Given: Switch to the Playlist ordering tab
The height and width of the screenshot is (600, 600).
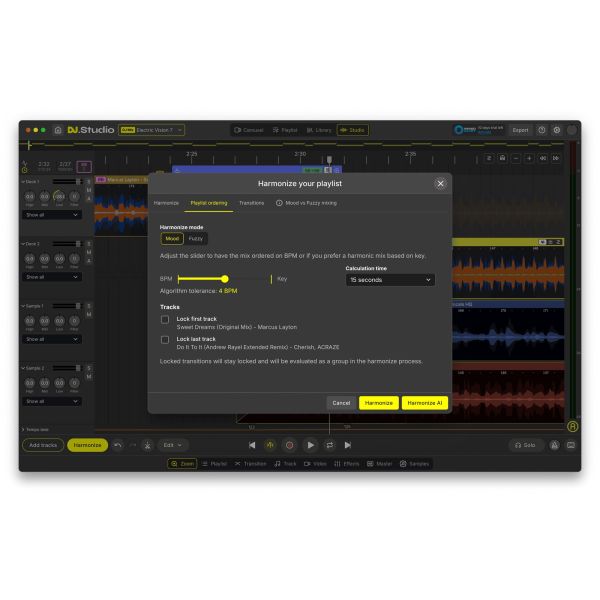Looking at the screenshot, I should click(209, 203).
